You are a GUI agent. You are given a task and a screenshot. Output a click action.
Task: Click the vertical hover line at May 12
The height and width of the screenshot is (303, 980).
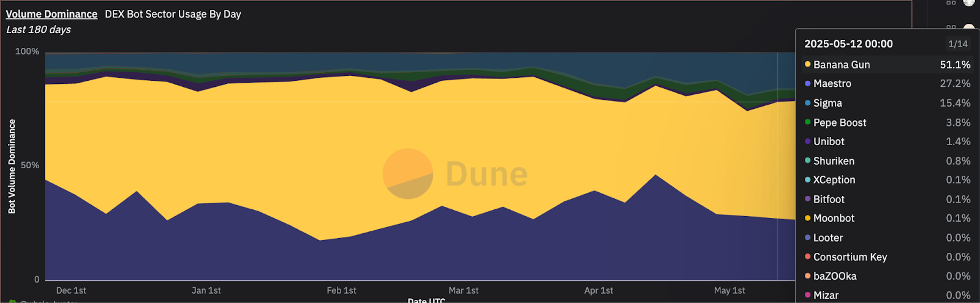777,166
